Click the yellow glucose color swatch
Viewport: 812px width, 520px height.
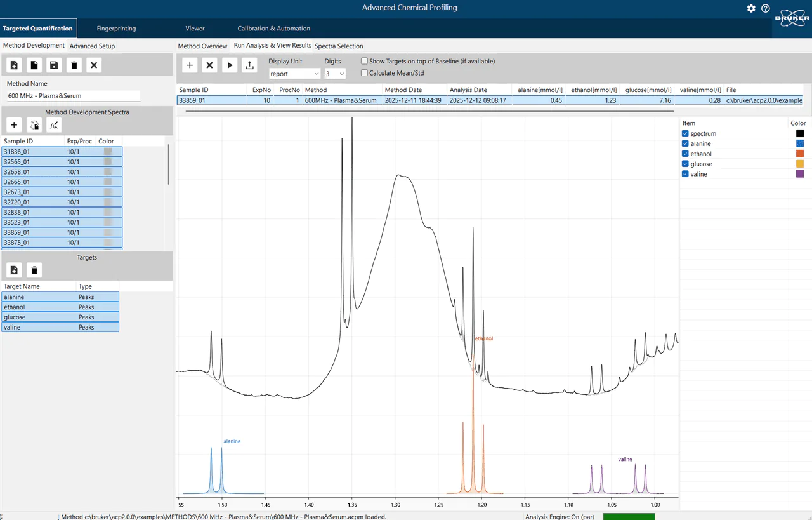click(x=800, y=164)
